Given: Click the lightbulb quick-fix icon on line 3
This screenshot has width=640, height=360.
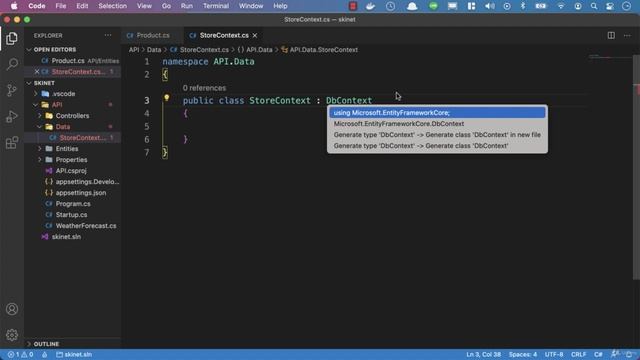Looking at the screenshot, I should (x=167, y=98).
